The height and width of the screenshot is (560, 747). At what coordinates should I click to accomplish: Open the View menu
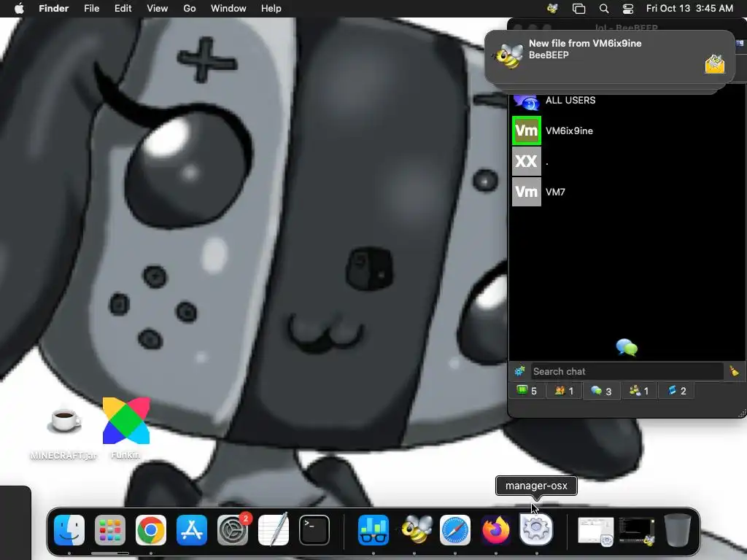click(x=158, y=8)
